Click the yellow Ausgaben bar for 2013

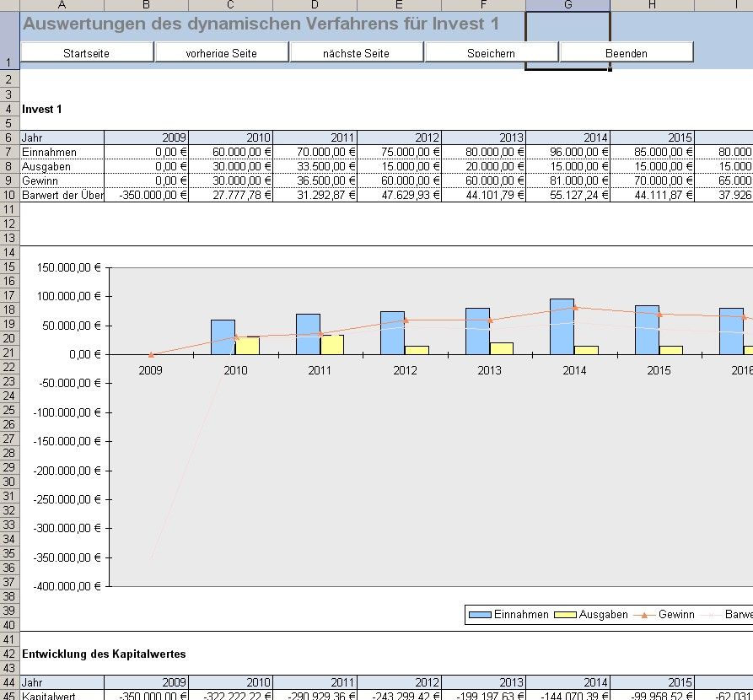coord(502,349)
